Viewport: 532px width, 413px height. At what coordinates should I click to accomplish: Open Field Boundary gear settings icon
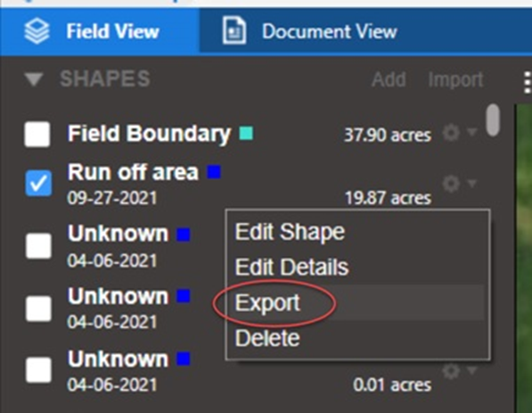pos(451,132)
